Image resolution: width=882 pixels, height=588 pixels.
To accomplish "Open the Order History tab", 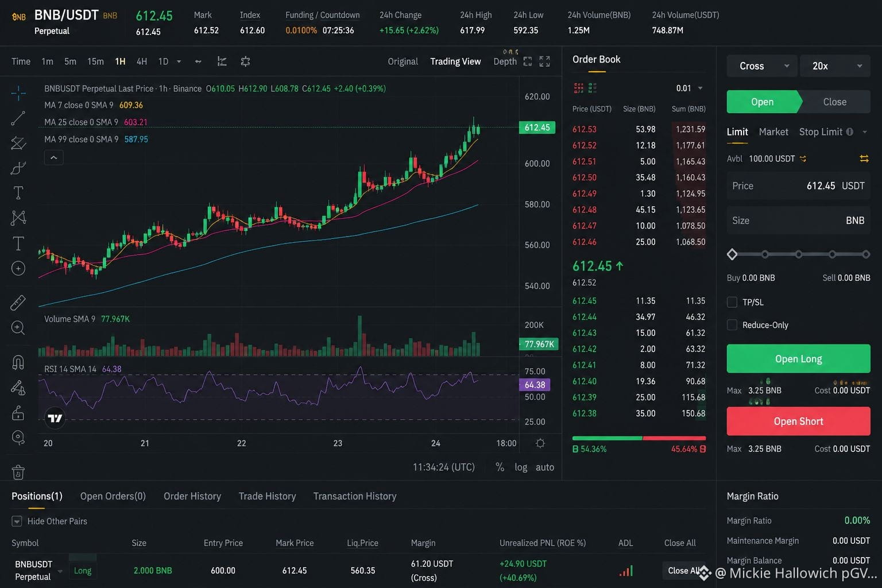I will click(192, 496).
